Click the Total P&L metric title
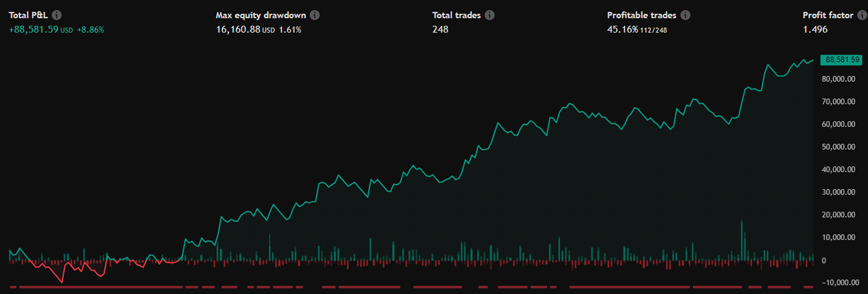Viewport: 868px width, 294px height. click(x=29, y=15)
